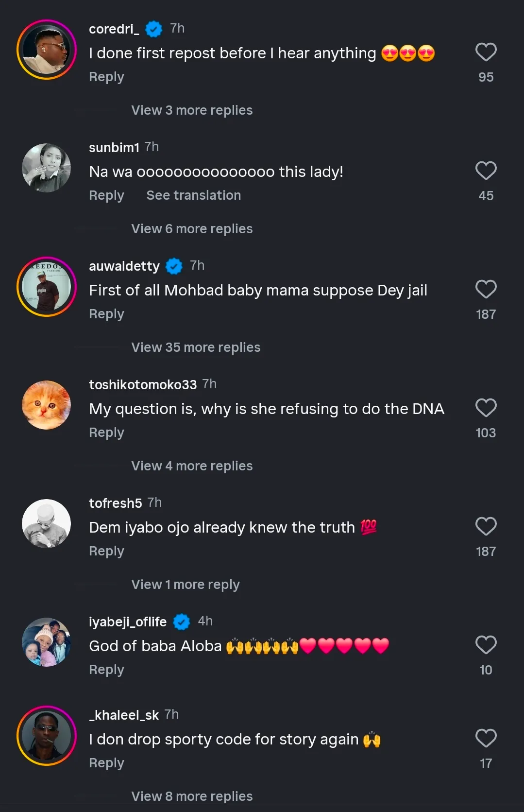Open the kitten avatar of toshikotomoko33
This screenshot has width=524, height=812.
coord(47,405)
